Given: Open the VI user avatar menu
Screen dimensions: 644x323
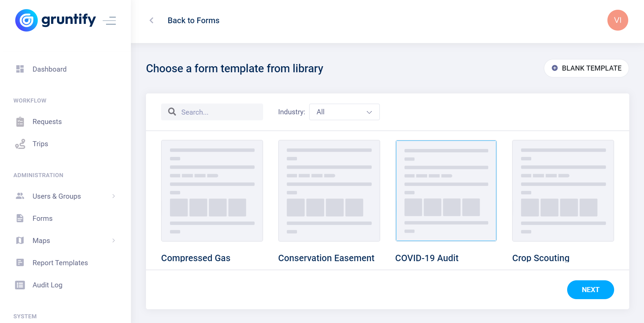Looking at the screenshot, I should click(617, 20).
